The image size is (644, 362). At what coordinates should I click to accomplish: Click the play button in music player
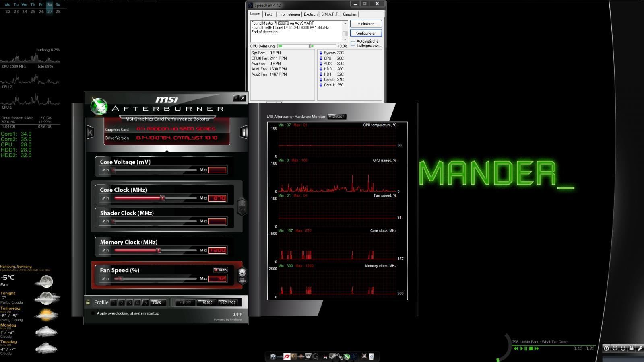click(522, 348)
